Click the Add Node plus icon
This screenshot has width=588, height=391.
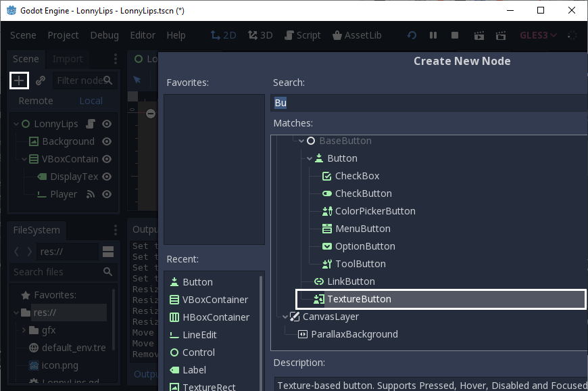click(x=19, y=80)
